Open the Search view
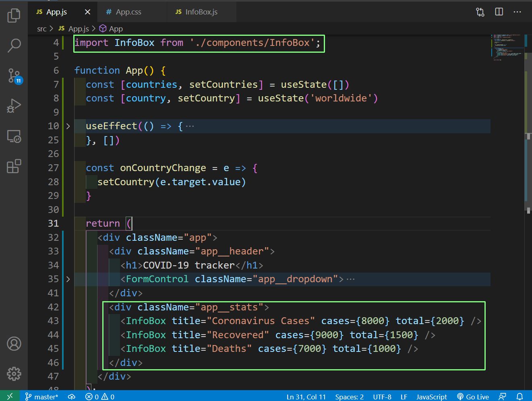Viewport: 532px width, 401px height. 14,45
